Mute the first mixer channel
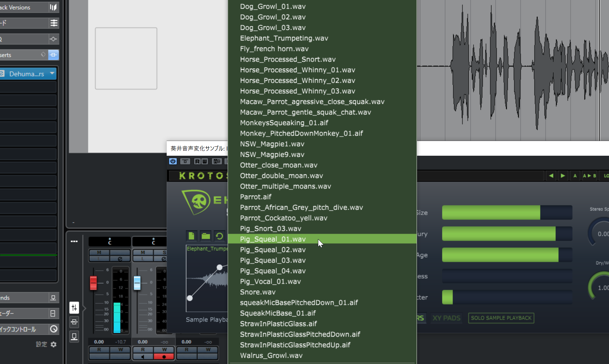The width and height of the screenshot is (609, 364). point(99,252)
